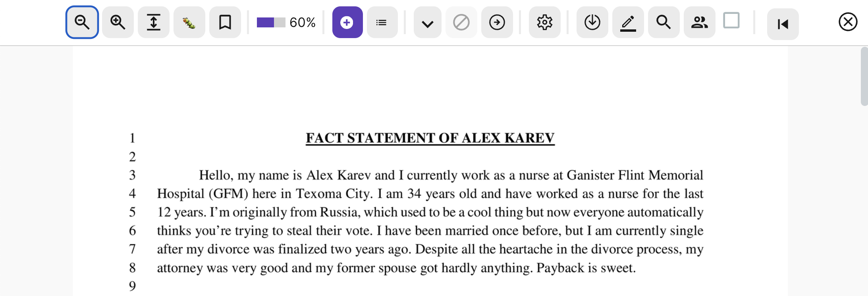
Task: Open settings with the gear icon
Action: tap(544, 22)
